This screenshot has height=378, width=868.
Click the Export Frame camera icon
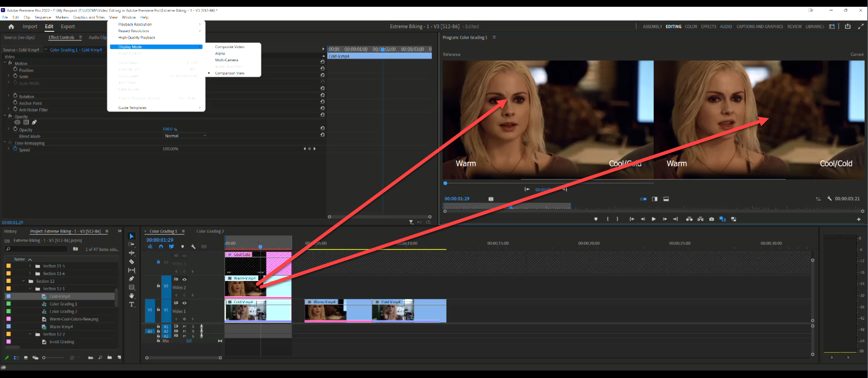(x=711, y=219)
